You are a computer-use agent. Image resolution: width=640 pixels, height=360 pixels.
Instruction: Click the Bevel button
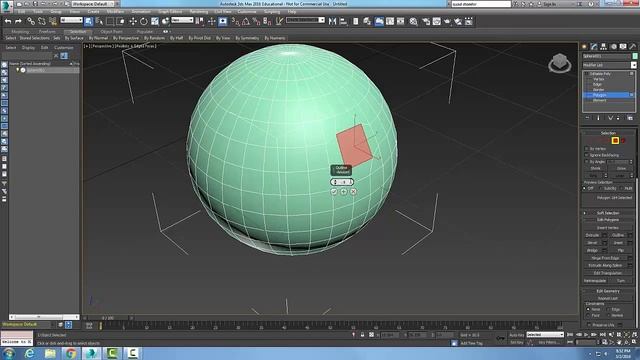coord(592,242)
